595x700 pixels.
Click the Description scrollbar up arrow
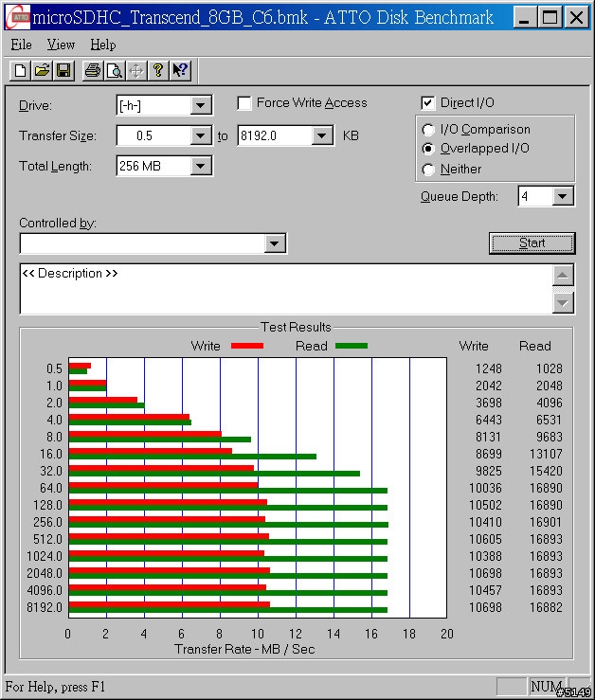point(563,276)
